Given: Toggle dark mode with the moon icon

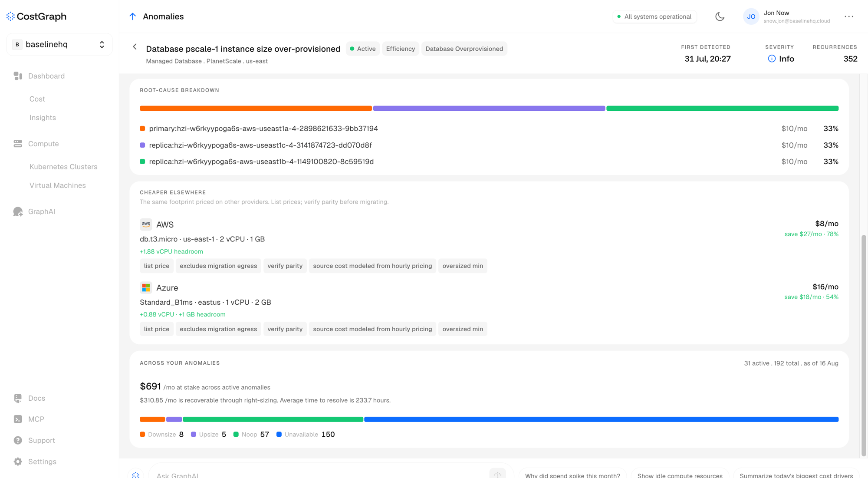Looking at the screenshot, I should [720, 16].
